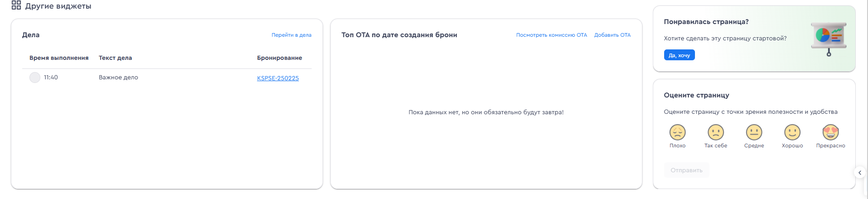Click the Отправить rating button
The height and width of the screenshot is (199, 868).
coord(686,170)
